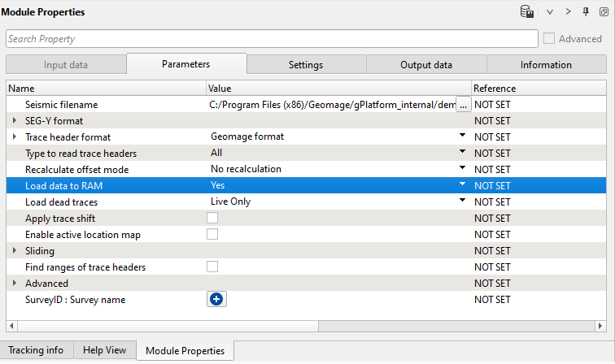Enable active location map checkbox
The height and width of the screenshot is (364, 615).
point(212,234)
